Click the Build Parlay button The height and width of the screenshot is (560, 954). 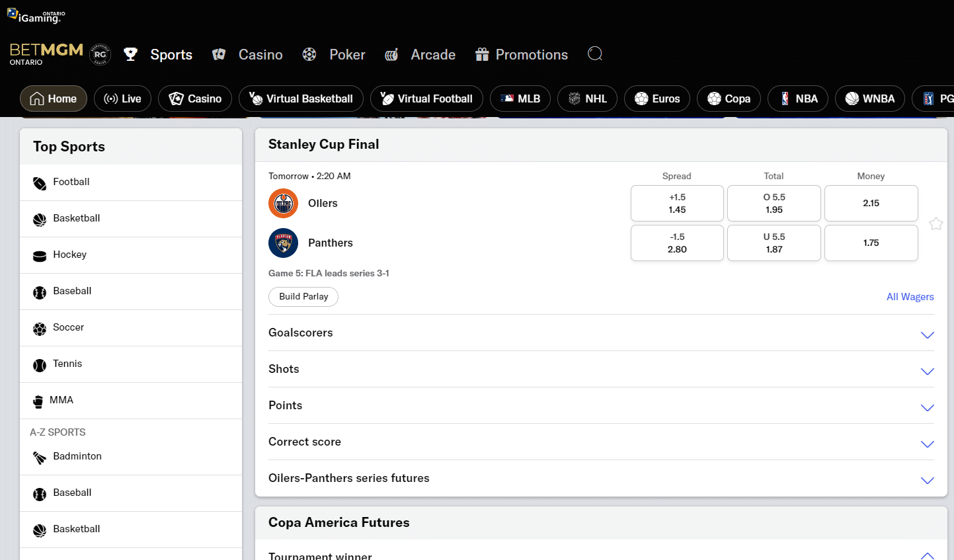click(303, 296)
